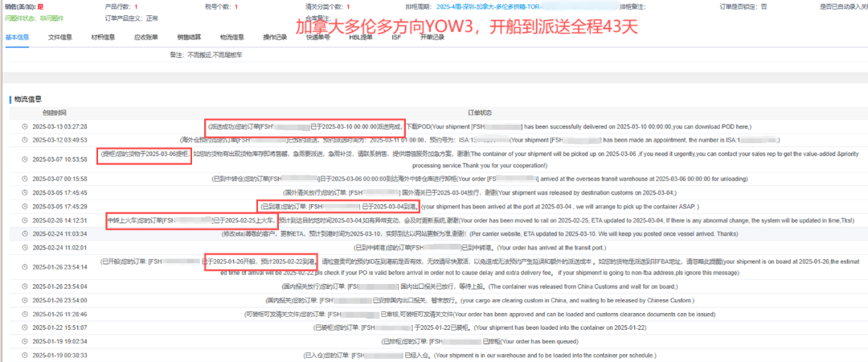Click clock icon beside 2025-01-26 23:54:04
868x362 pixels.
tap(24, 286)
